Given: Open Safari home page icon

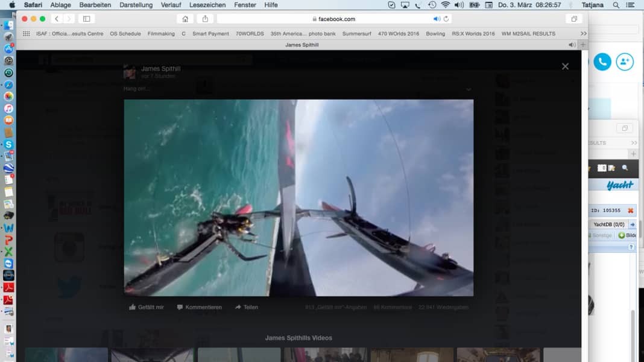Looking at the screenshot, I should 185,19.
